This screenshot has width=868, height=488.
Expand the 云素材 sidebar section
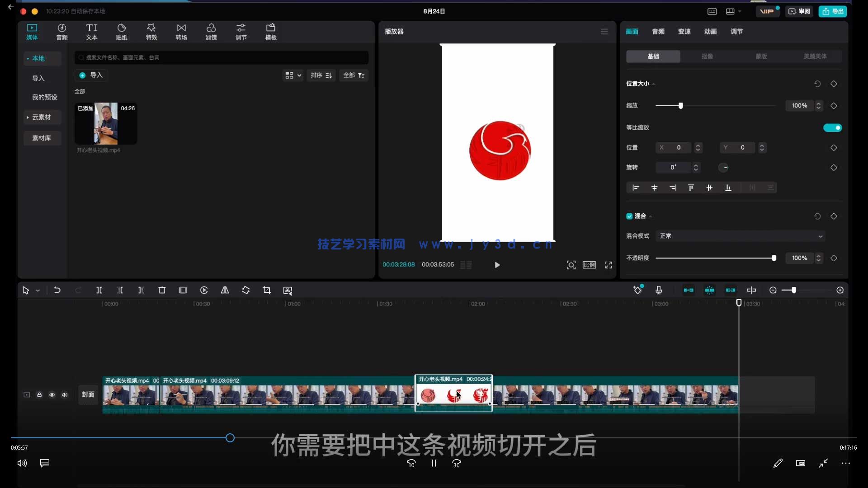tap(41, 117)
